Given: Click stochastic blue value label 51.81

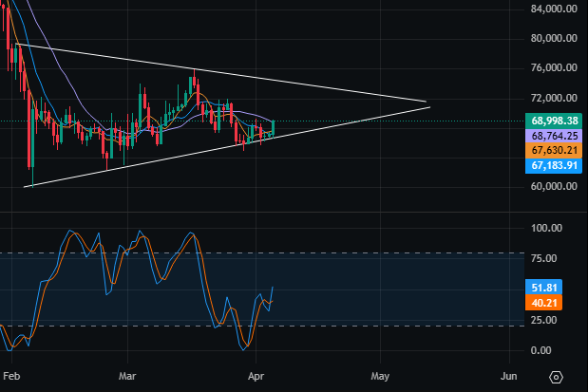Looking at the screenshot, I should tap(543, 288).
